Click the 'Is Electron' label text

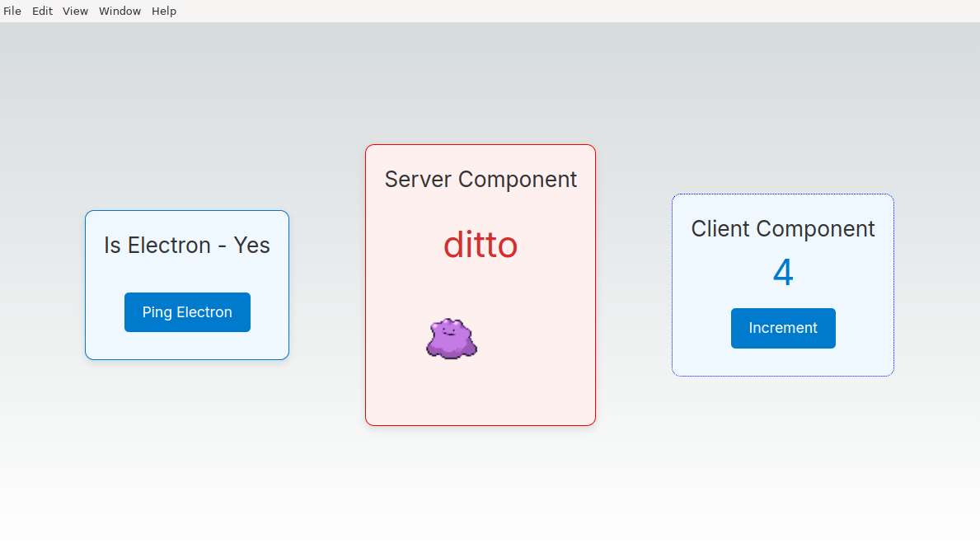[157, 246]
